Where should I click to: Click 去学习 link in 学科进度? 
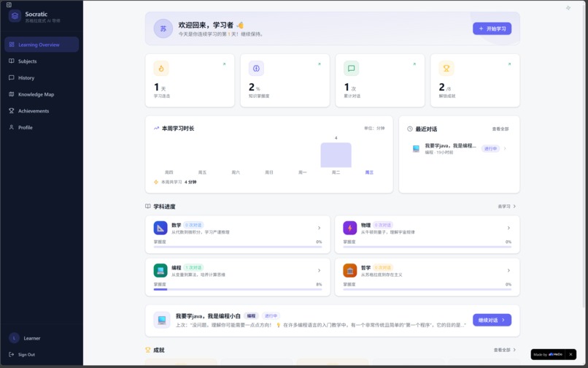click(x=506, y=206)
